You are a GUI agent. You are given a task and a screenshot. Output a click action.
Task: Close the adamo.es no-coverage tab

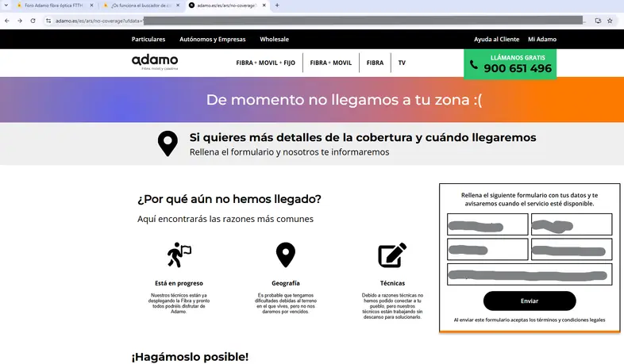click(x=264, y=6)
